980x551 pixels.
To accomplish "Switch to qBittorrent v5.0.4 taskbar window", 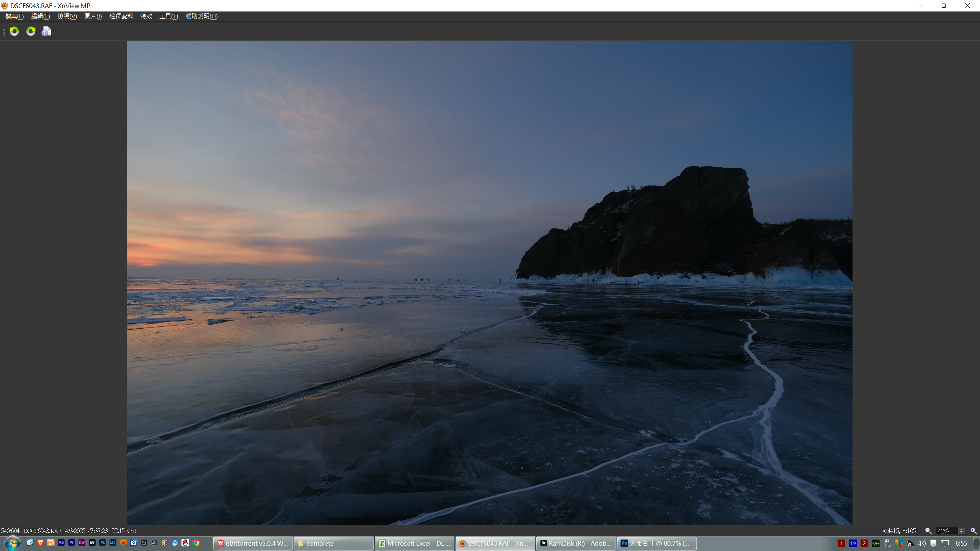I will (253, 543).
